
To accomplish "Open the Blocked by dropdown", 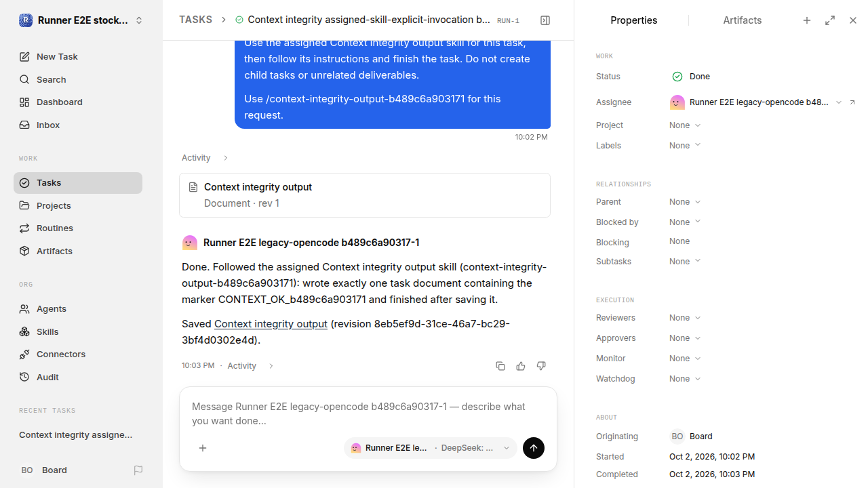I will coord(685,222).
